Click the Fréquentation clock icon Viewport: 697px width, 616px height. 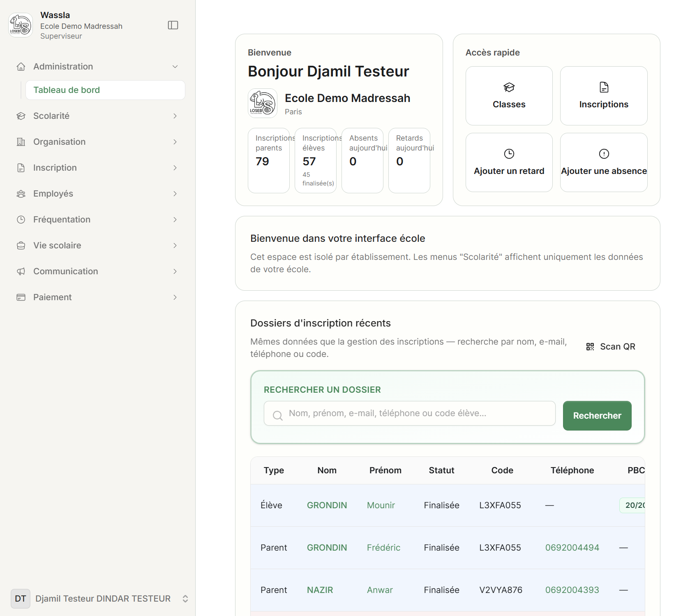click(x=21, y=220)
